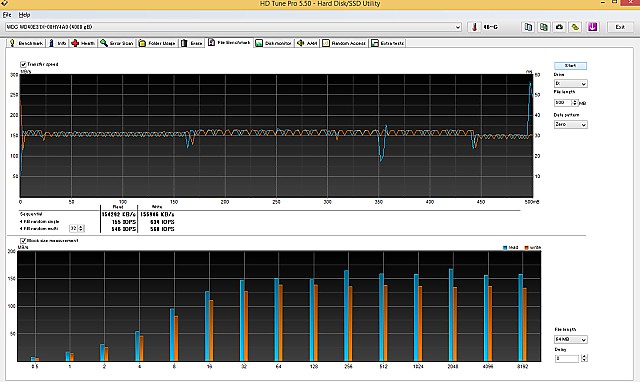640x382 pixels.
Task: Click the Start button
Action: [x=570, y=66]
